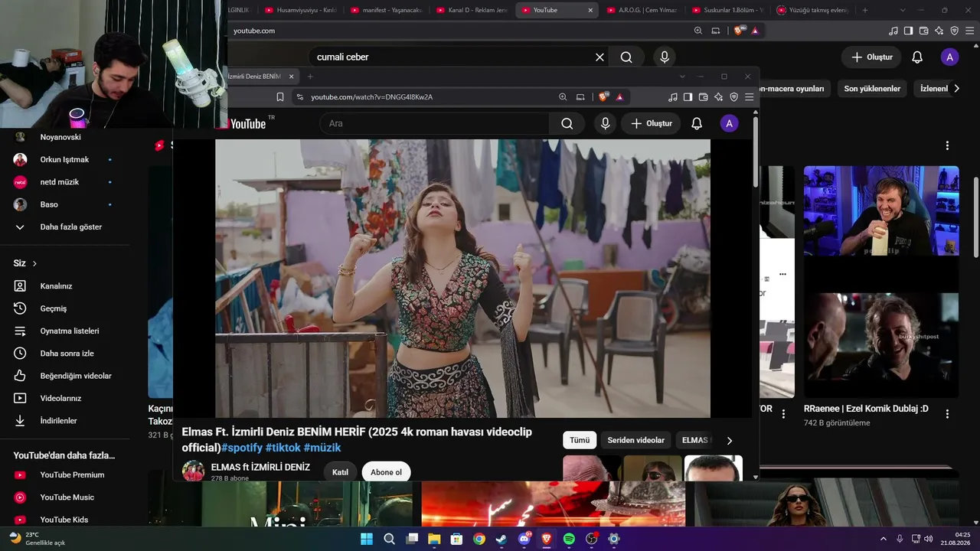Screen dimensions: 980x551
Task: Switch to the 'manifest - Yaşanacaksa' tab
Action: [x=386, y=10]
